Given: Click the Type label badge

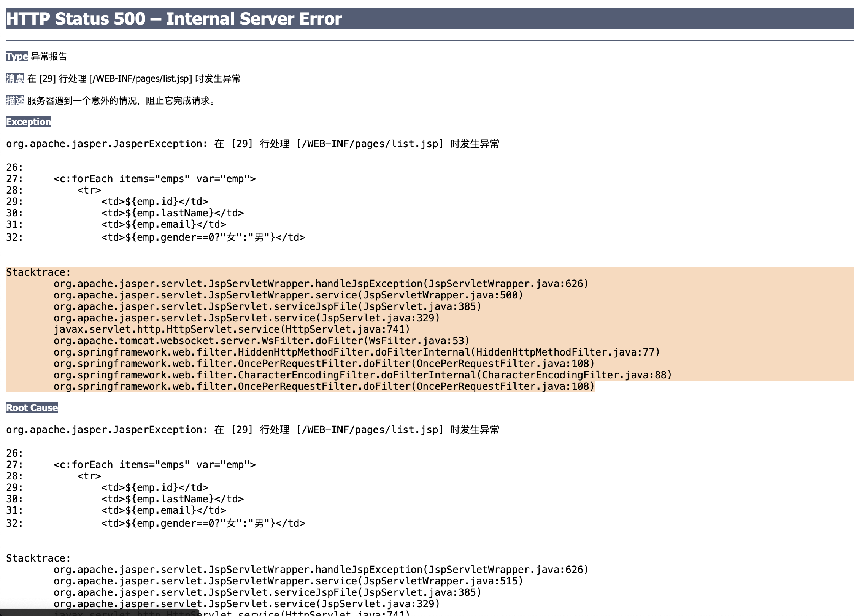Looking at the screenshot, I should pyautogui.click(x=17, y=57).
